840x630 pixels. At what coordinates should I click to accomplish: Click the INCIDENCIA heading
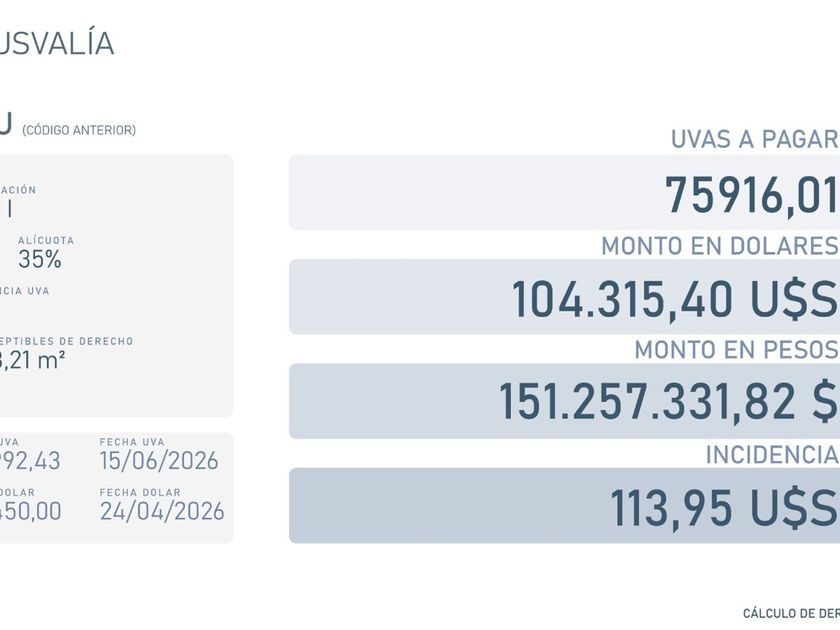(x=772, y=455)
